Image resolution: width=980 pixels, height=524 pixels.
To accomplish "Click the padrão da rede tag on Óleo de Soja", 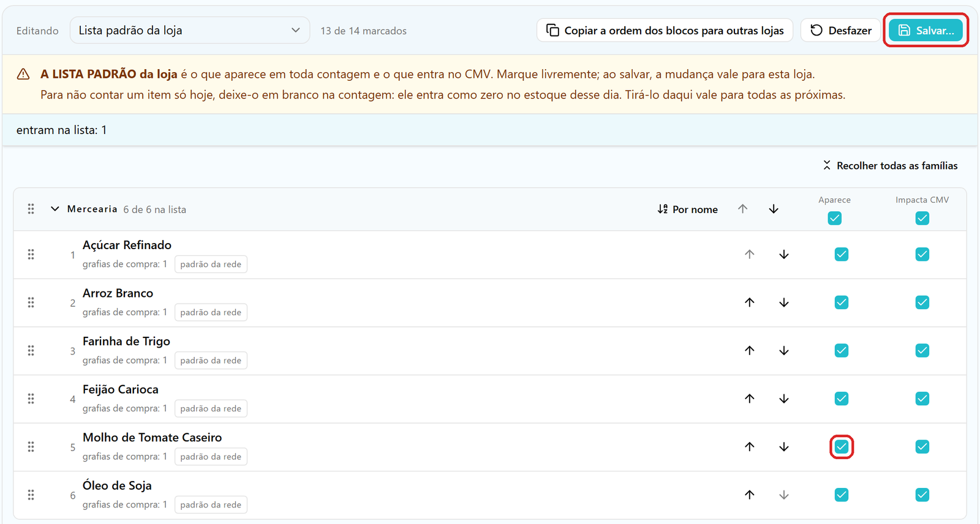I will tap(211, 505).
